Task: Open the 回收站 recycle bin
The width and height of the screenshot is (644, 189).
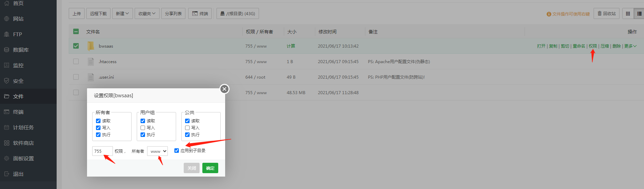Action: [x=607, y=13]
